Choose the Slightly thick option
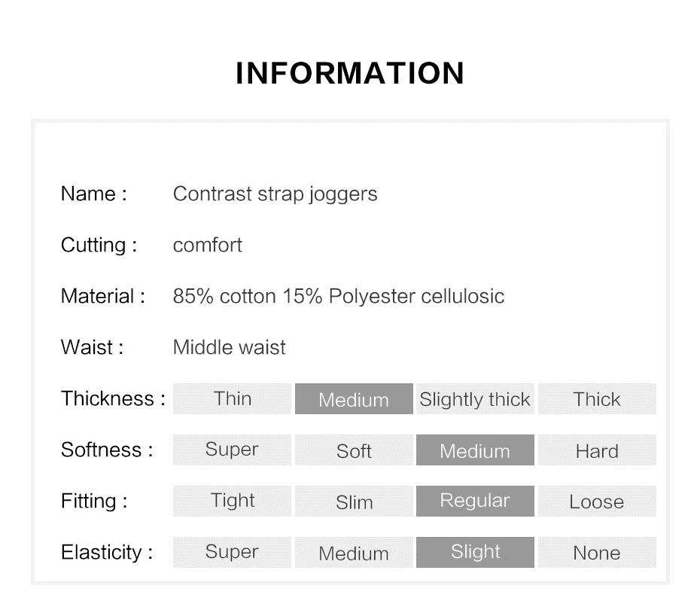Screen dimensions: 700x613 click(475, 398)
